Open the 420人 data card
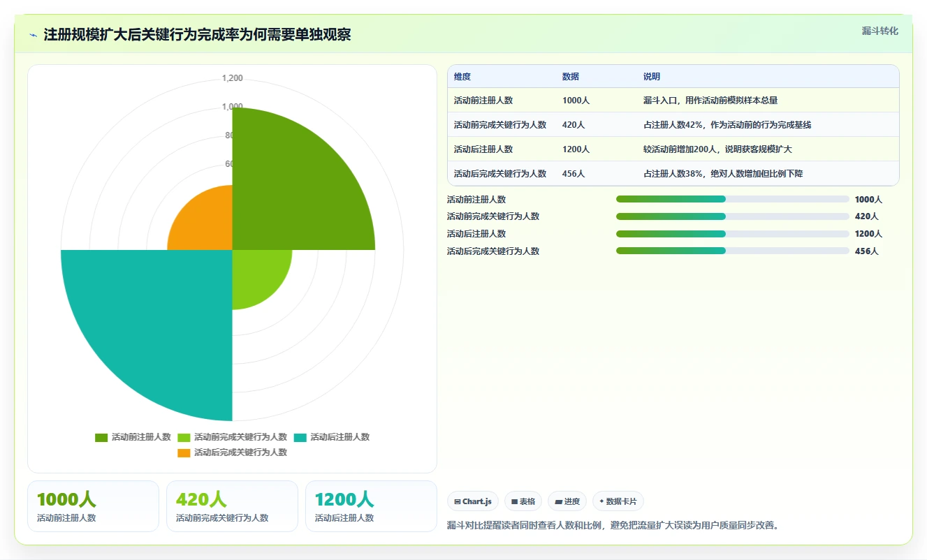The height and width of the screenshot is (560, 927). click(x=232, y=506)
